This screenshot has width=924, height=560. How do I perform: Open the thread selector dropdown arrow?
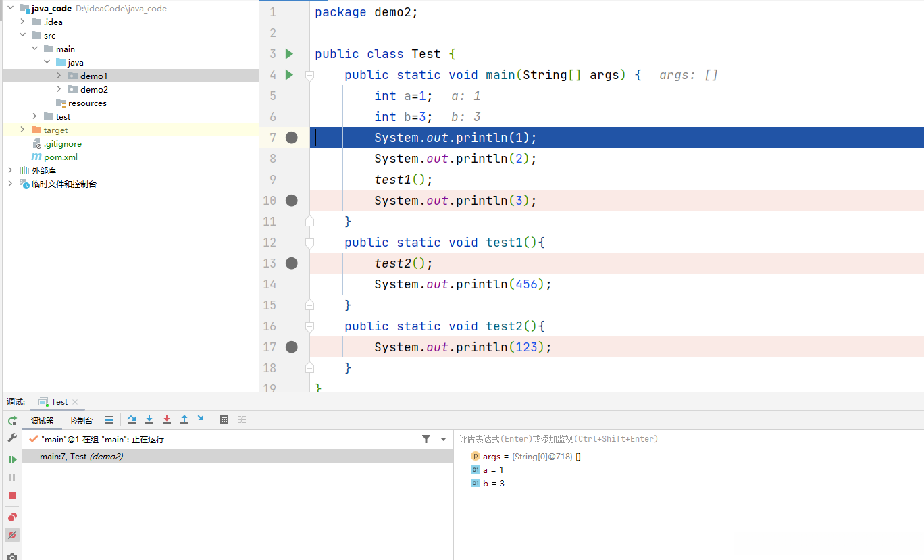[443, 439]
